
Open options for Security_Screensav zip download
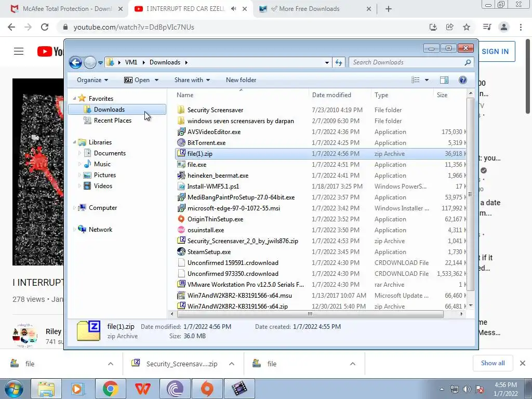(x=232, y=364)
